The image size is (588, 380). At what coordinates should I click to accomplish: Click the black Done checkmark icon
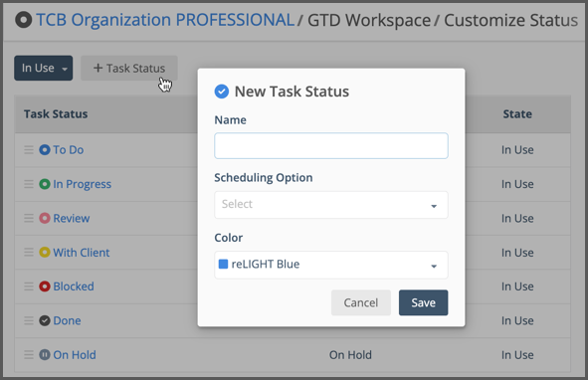(x=45, y=320)
